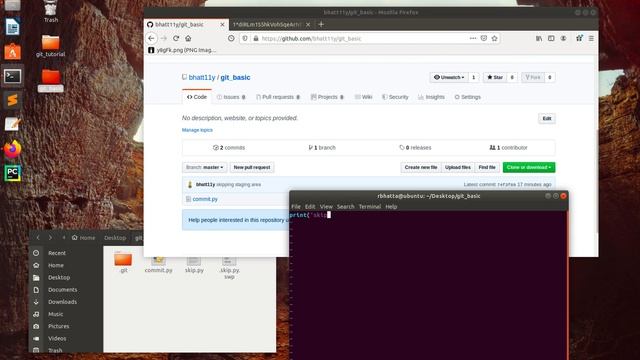Viewport: 640px width, 360px height.
Task: Click Create new file button
Action: coord(421,167)
